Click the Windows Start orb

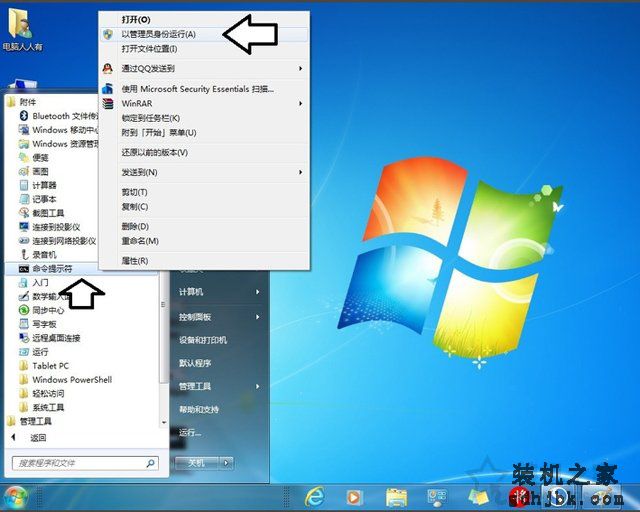point(16,498)
